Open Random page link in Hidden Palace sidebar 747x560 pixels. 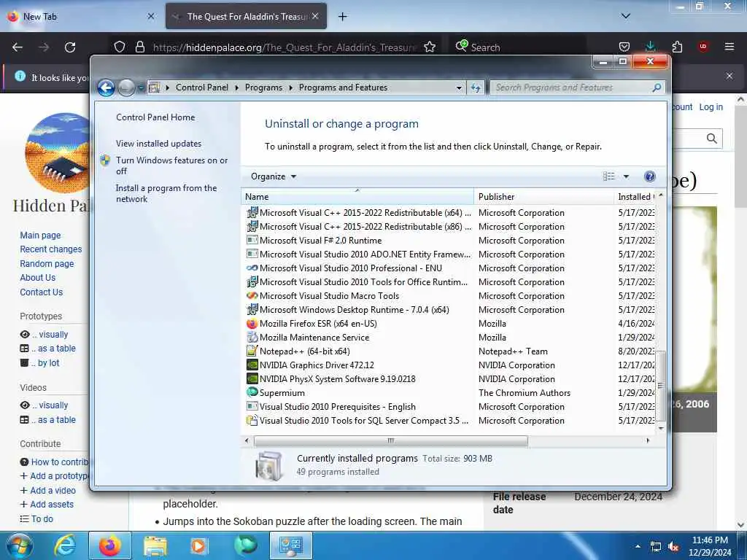point(47,263)
